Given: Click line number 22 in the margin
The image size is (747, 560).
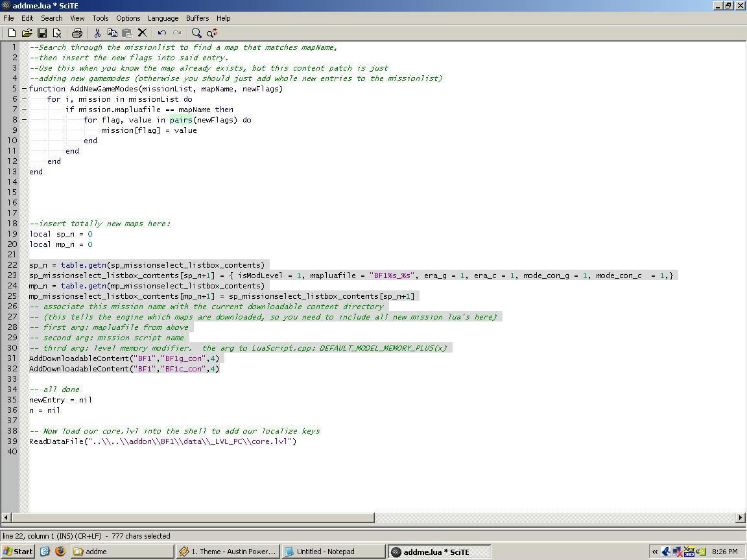Looking at the screenshot, I should (x=12, y=264).
